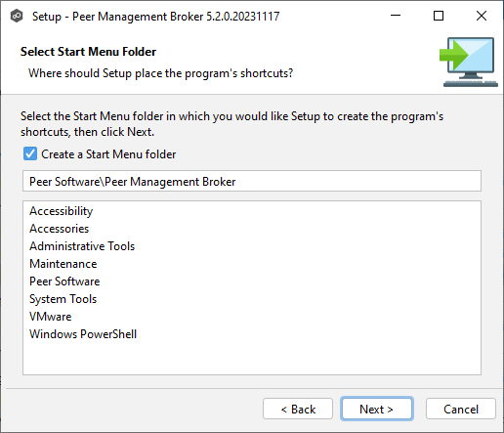Minimize the Setup window
This screenshot has height=433, width=504.
tap(396, 16)
